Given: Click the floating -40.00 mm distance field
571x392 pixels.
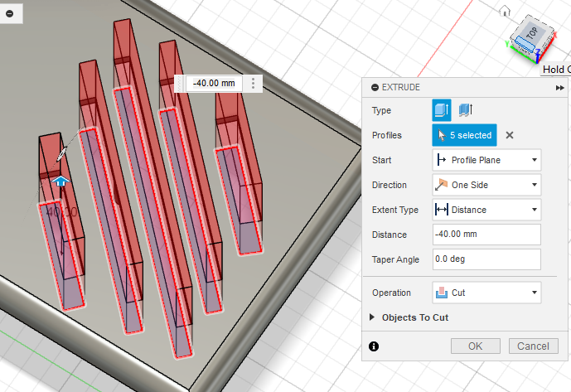Looking at the screenshot, I should click(214, 84).
